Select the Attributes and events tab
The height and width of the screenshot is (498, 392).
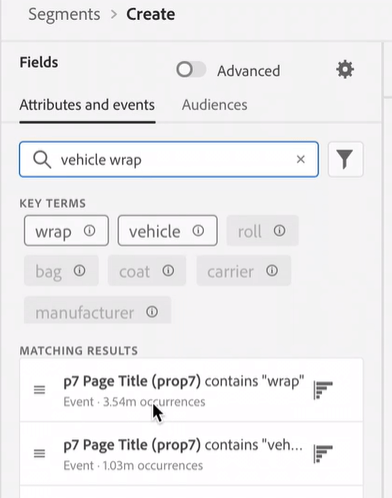(87, 105)
